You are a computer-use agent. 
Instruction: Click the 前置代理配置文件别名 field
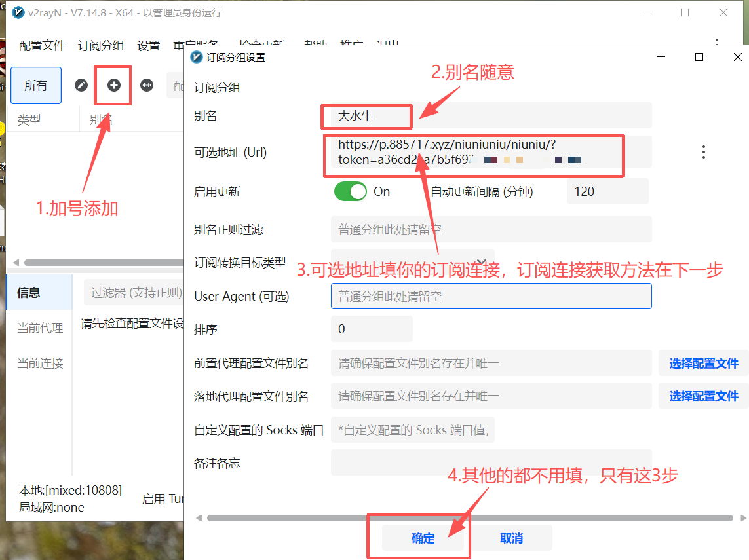click(x=491, y=364)
